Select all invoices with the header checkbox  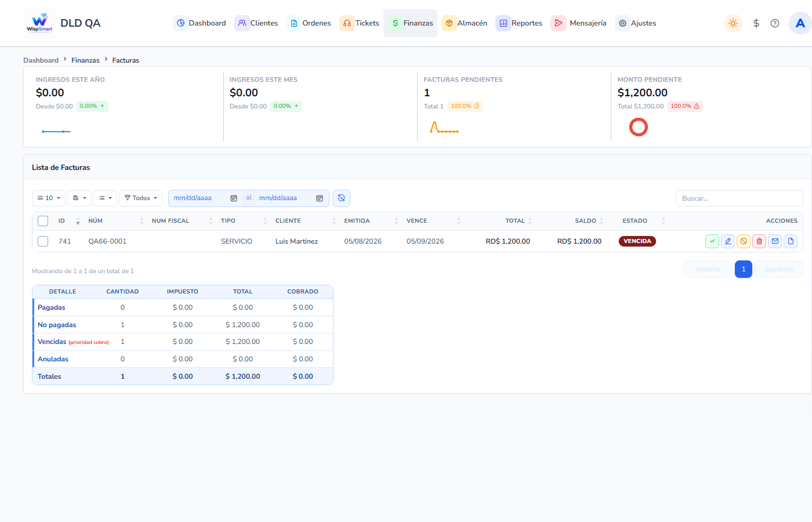[43, 221]
